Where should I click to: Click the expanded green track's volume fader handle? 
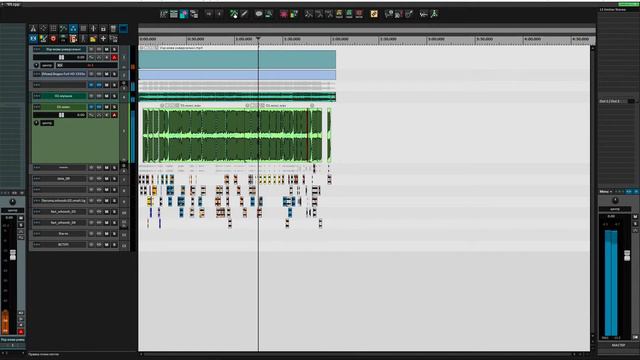click(x=61, y=115)
